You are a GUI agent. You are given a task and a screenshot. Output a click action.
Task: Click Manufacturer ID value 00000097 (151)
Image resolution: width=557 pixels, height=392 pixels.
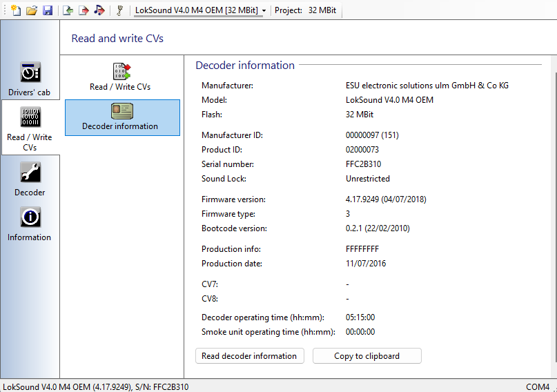[372, 135]
